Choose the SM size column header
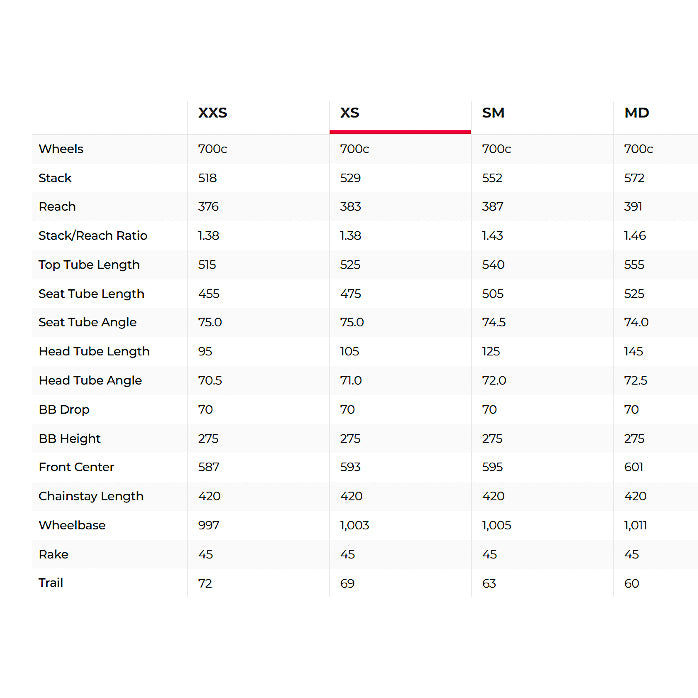 (493, 113)
